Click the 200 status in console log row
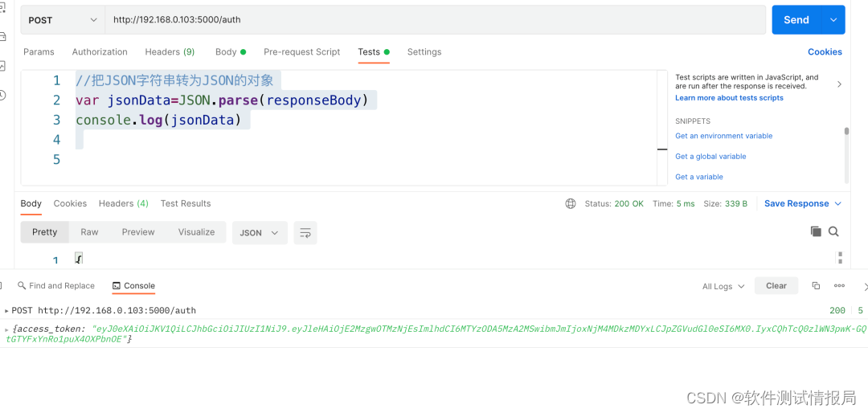 pos(837,311)
